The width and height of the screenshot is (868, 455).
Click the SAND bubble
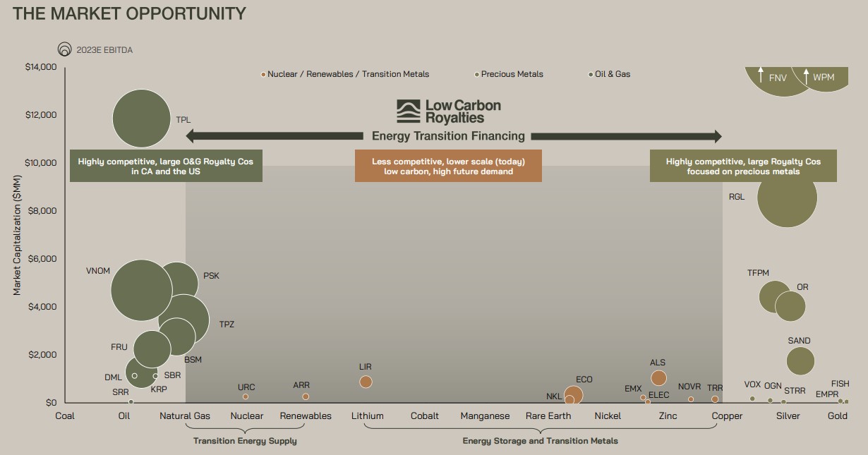800,361
